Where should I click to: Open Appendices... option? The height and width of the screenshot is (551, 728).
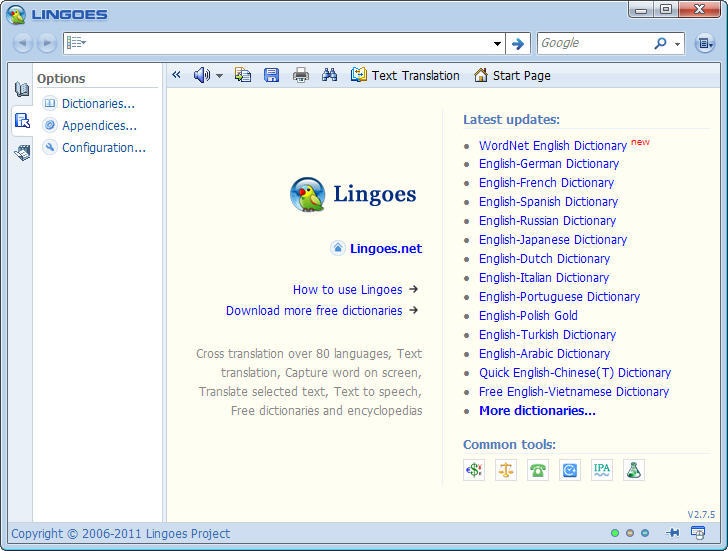[99, 125]
